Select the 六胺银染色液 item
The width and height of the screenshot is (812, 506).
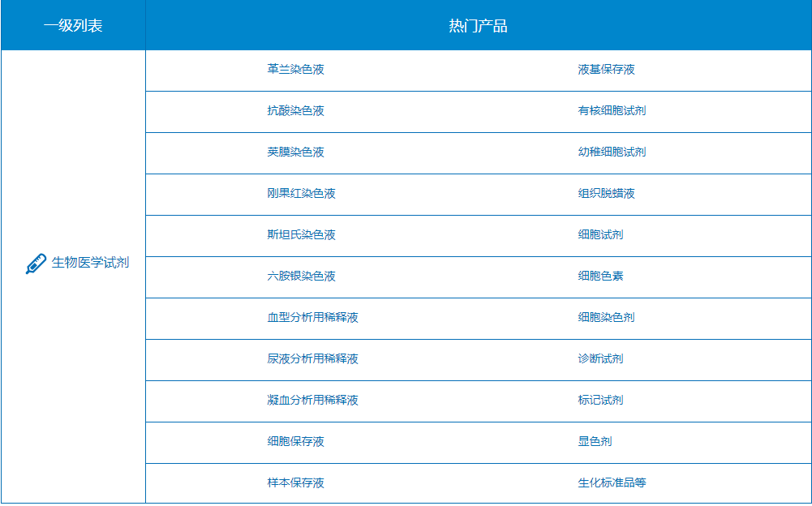click(301, 277)
